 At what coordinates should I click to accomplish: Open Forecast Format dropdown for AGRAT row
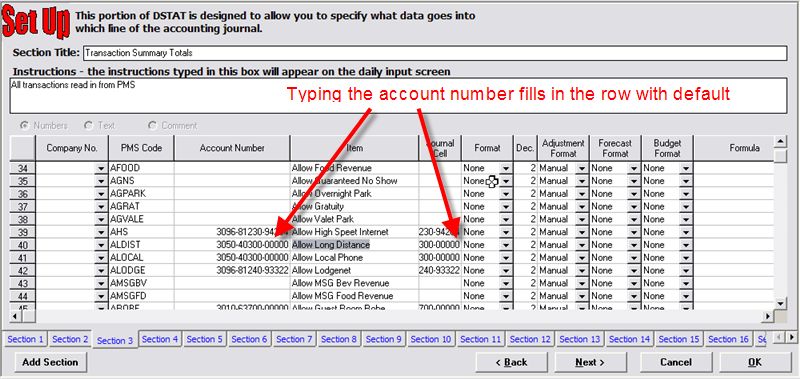(634, 207)
